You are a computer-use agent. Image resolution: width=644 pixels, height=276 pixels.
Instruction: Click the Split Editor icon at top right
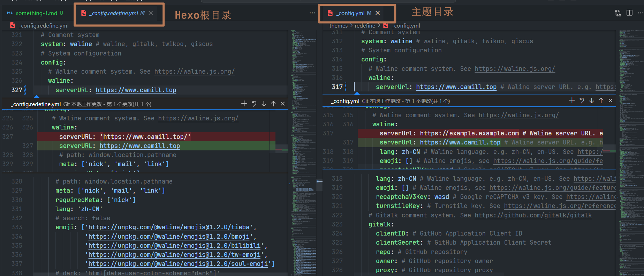[x=629, y=13]
